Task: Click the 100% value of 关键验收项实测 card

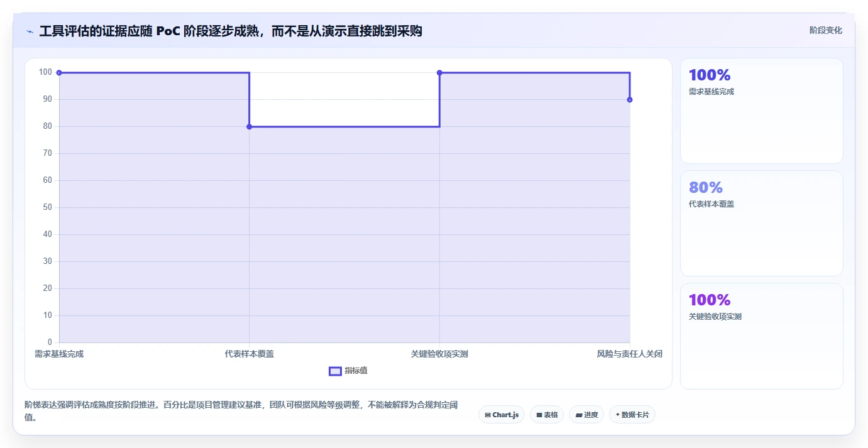Action: click(710, 300)
